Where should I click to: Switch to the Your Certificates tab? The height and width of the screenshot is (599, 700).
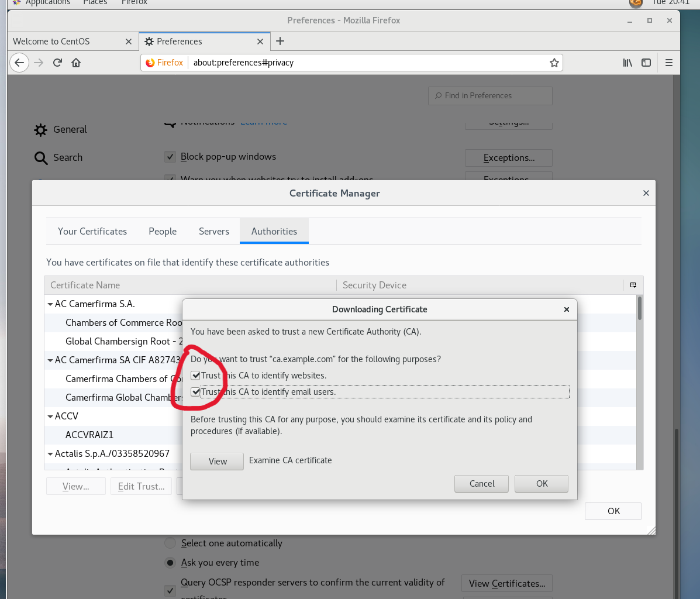click(x=92, y=232)
